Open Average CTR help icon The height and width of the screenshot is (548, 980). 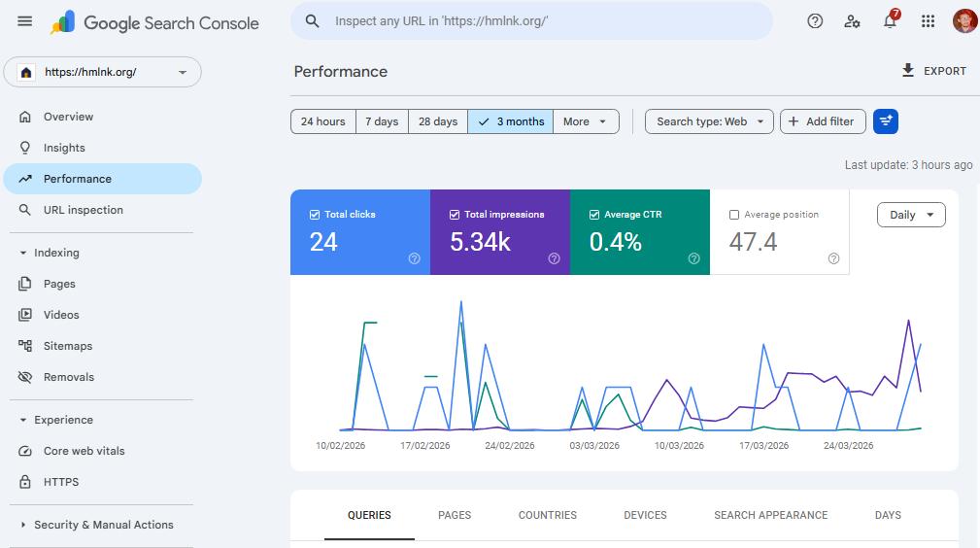click(x=693, y=258)
